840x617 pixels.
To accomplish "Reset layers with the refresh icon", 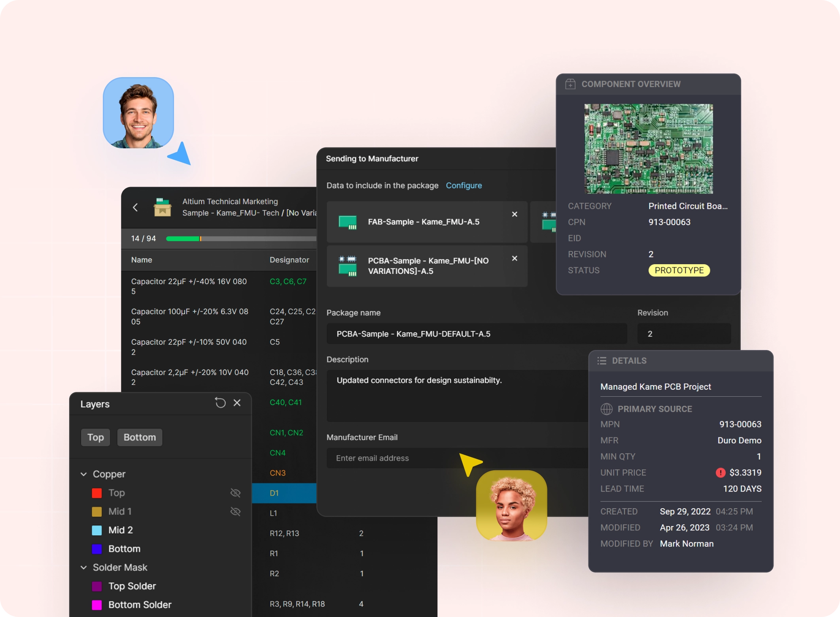I will click(x=220, y=403).
